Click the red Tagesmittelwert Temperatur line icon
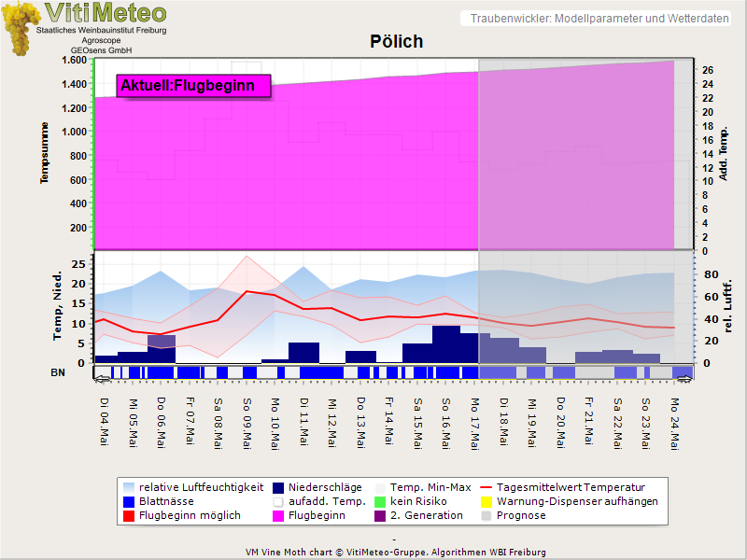 [x=486, y=487]
